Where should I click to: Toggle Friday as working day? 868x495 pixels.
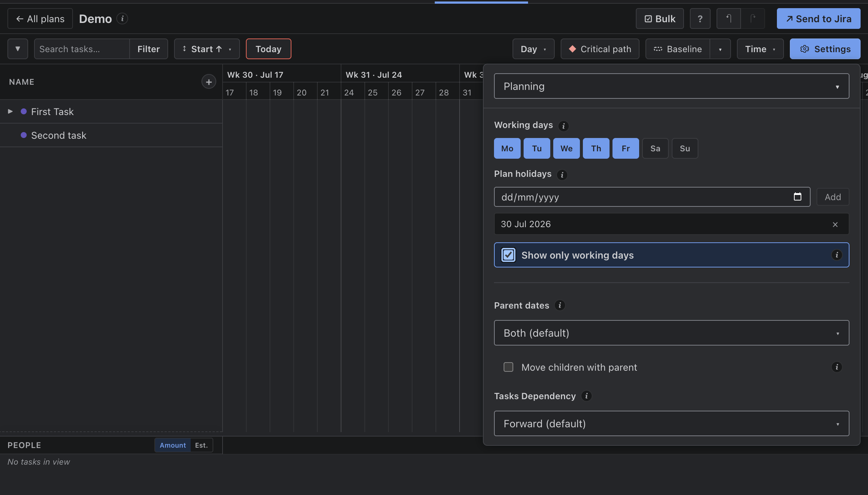point(626,148)
